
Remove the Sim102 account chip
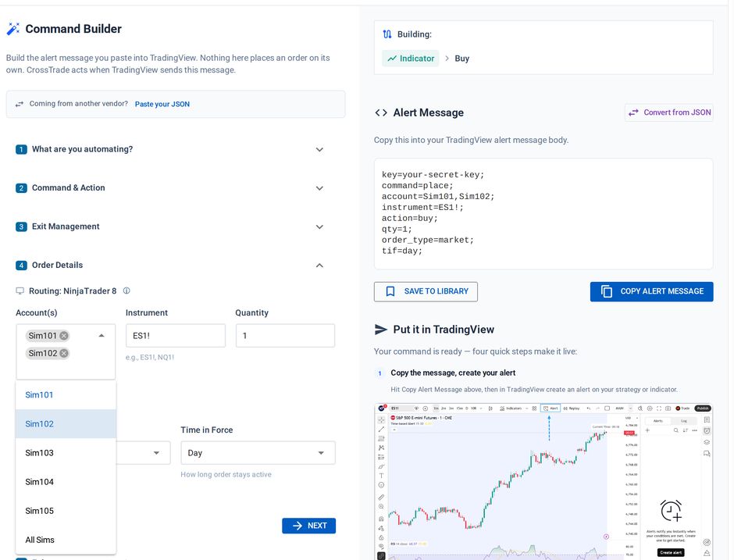tap(64, 353)
